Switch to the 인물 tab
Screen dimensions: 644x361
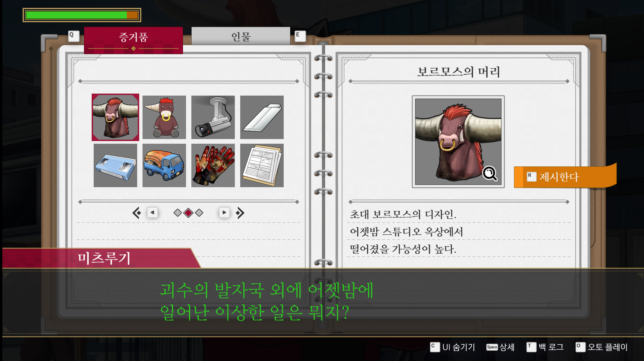click(x=241, y=36)
